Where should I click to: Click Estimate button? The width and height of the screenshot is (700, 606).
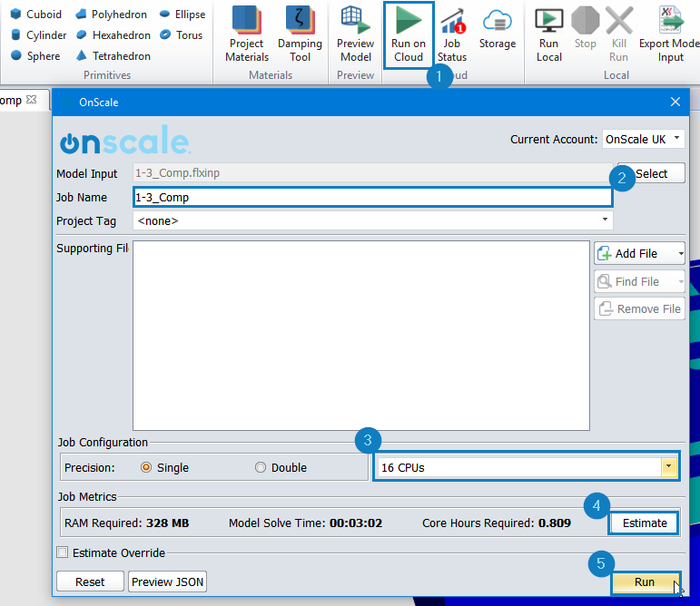(645, 523)
